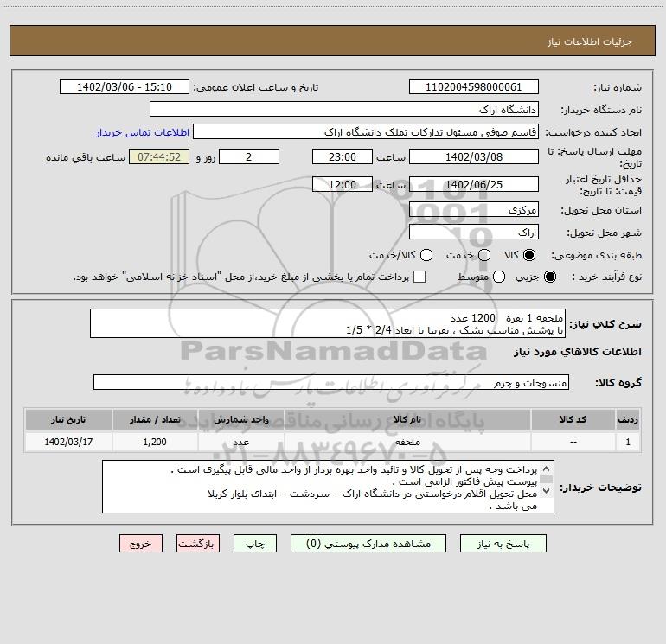
Task: Click the delivery city field اراک
Action: (474, 232)
